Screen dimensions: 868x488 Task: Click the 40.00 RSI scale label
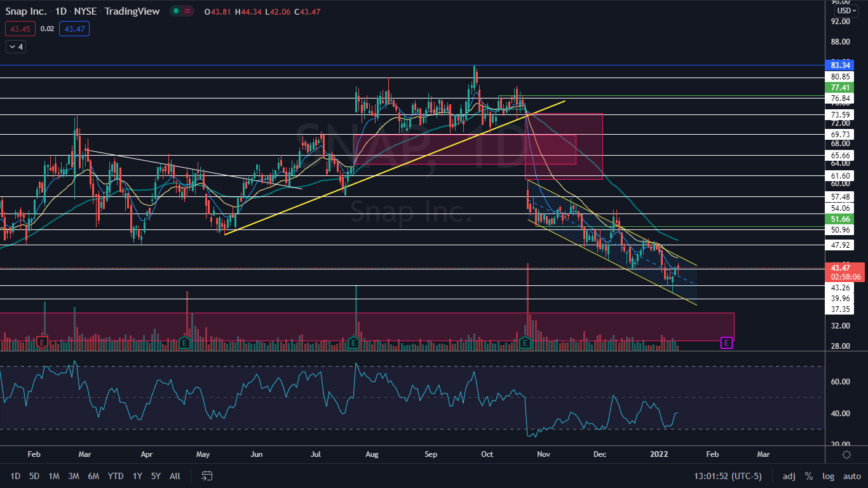click(x=840, y=414)
